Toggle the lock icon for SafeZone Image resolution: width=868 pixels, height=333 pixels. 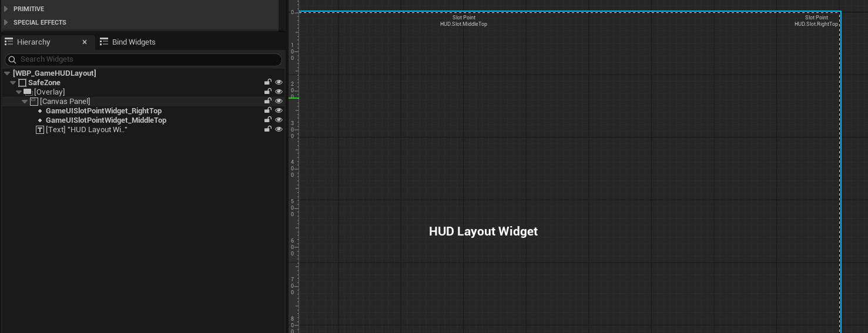coord(267,83)
